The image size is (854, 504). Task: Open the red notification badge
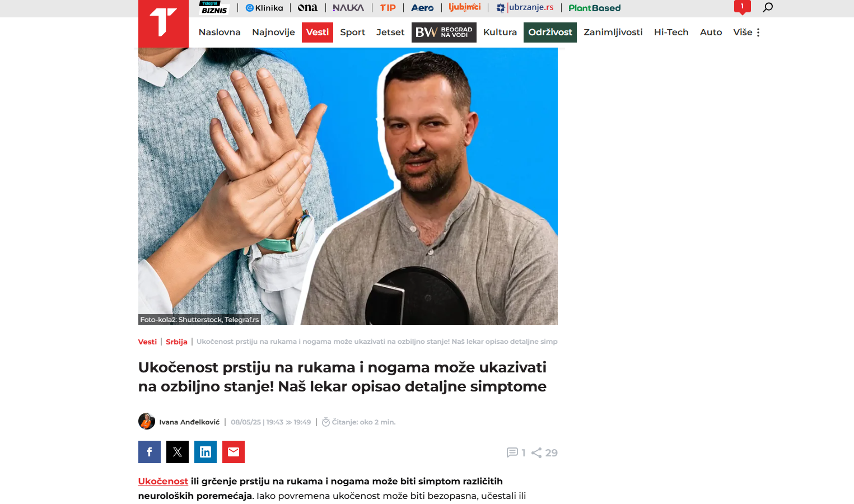742,7
